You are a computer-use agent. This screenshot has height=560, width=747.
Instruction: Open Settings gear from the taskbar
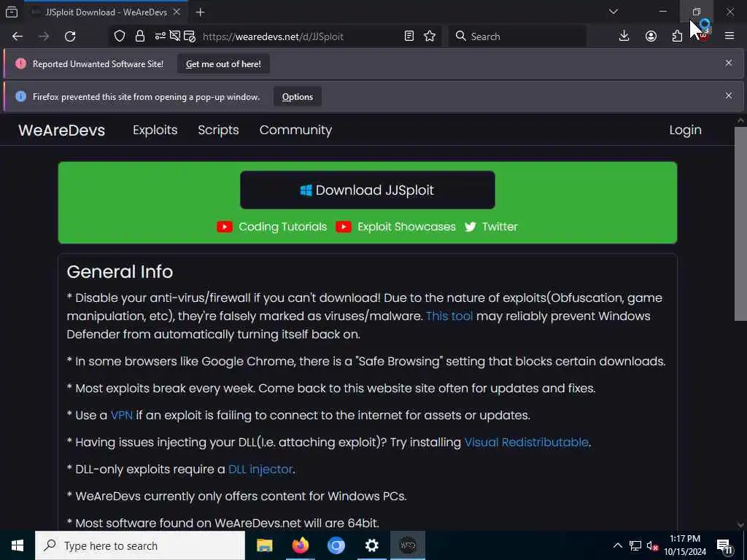tap(371, 545)
